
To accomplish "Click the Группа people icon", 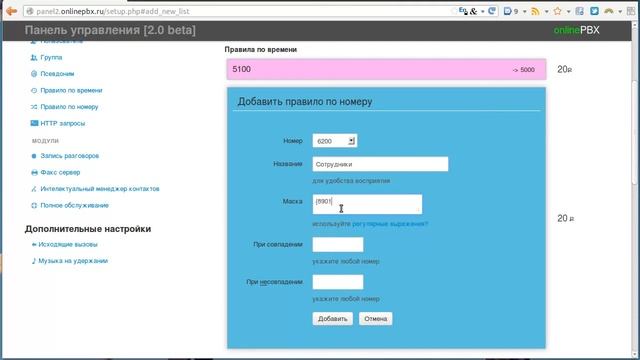I will pyautogui.click(x=34, y=58).
